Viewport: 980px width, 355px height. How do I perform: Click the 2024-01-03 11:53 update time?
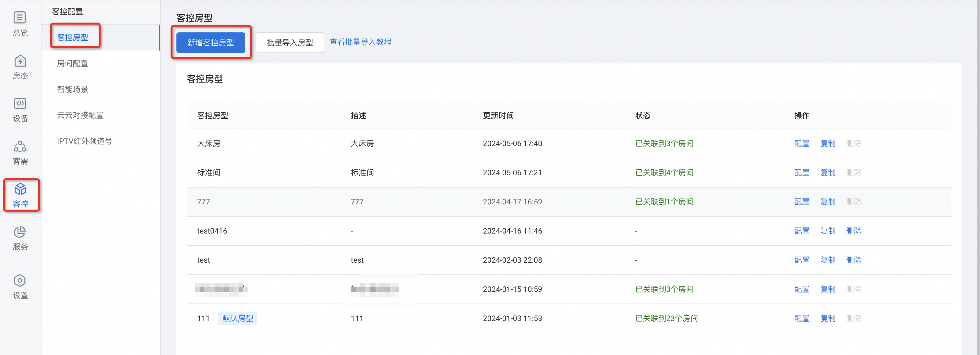512,318
